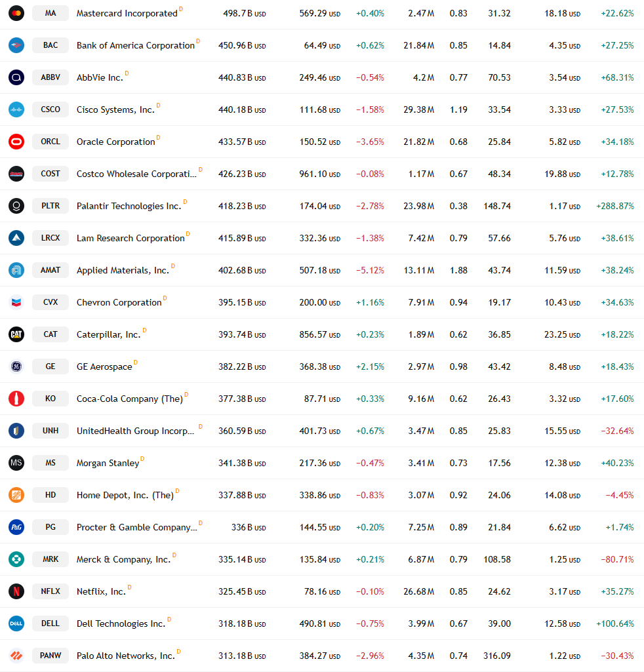Click the AMAT ticker badge
The height and width of the screenshot is (672, 644).
point(50,270)
